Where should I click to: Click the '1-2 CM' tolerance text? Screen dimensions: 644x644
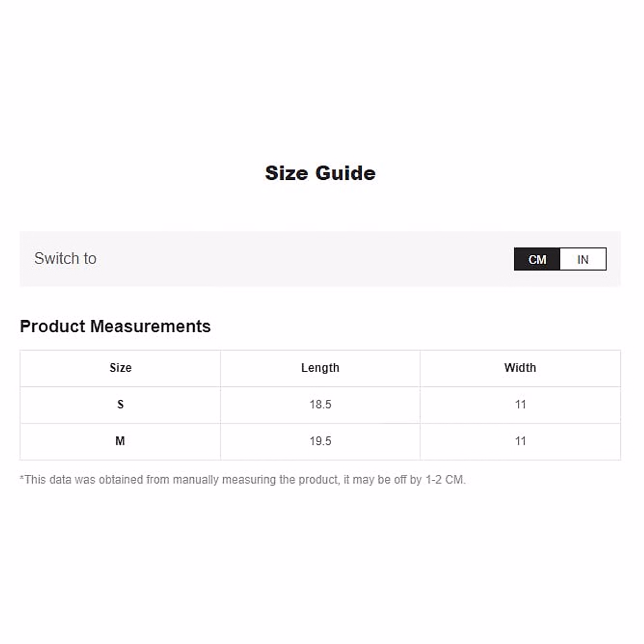click(x=445, y=479)
